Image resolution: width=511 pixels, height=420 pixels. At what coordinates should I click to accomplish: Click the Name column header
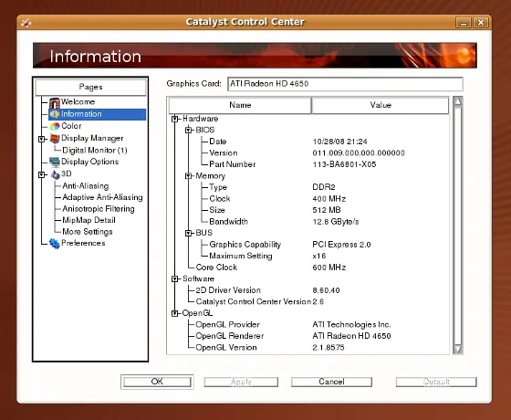pos(240,105)
